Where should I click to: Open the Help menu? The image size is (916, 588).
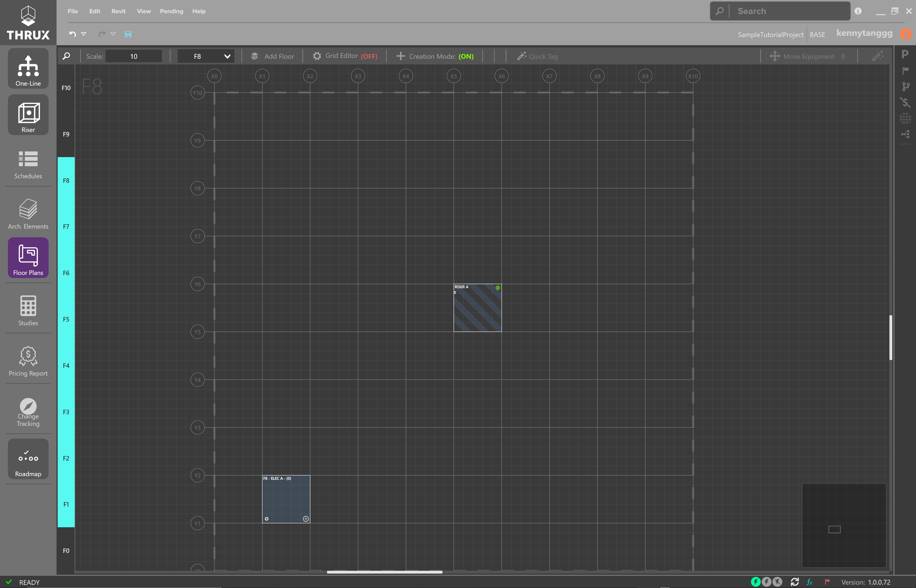tap(199, 11)
